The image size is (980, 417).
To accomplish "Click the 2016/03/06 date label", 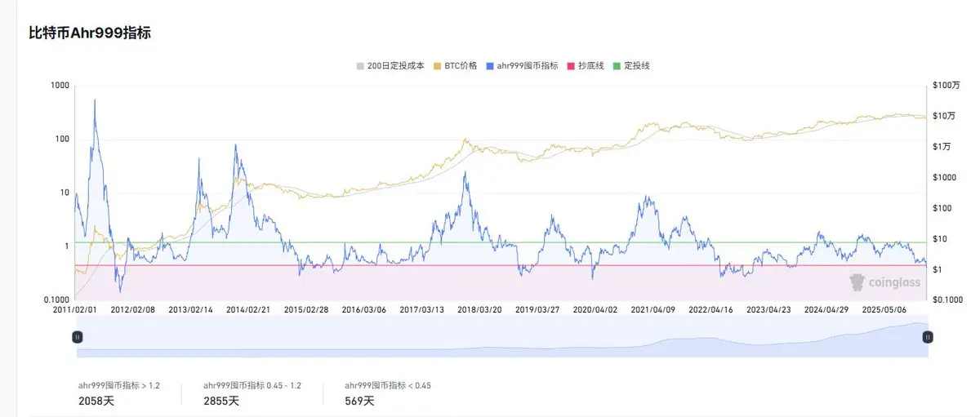I will pos(364,310).
